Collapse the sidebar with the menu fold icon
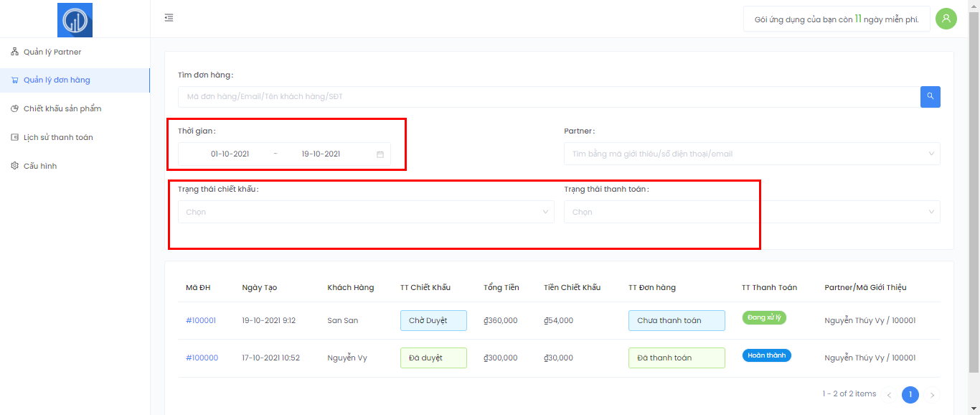This screenshot has height=415, width=980. (x=169, y=18)
